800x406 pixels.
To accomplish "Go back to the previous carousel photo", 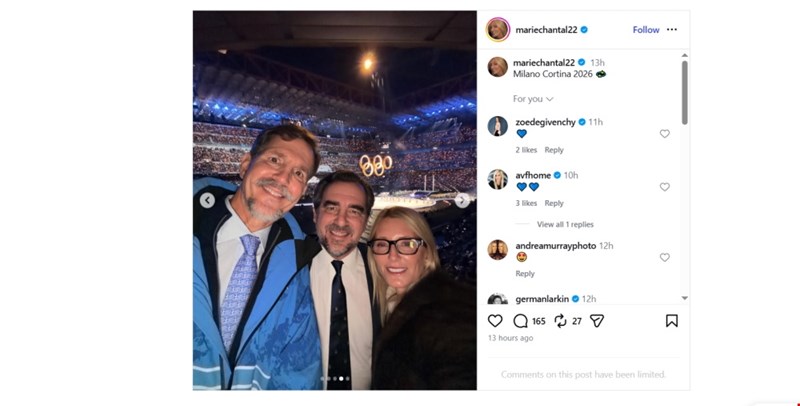I will 207,200.
